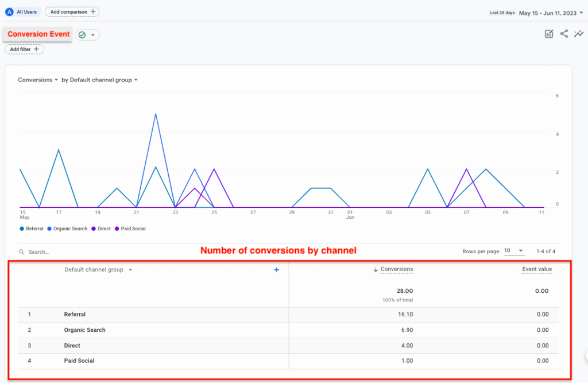Click the blue plus icon to add a dimension
Viewport: 588px width, 383px height.
pyautogui.click(x=276, y=270)
